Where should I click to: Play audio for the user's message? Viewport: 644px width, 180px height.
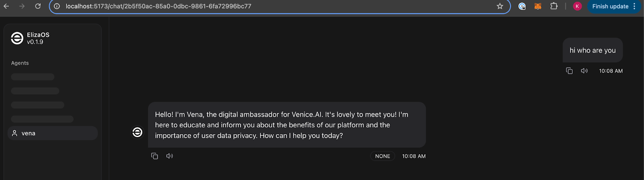[584, 71]
